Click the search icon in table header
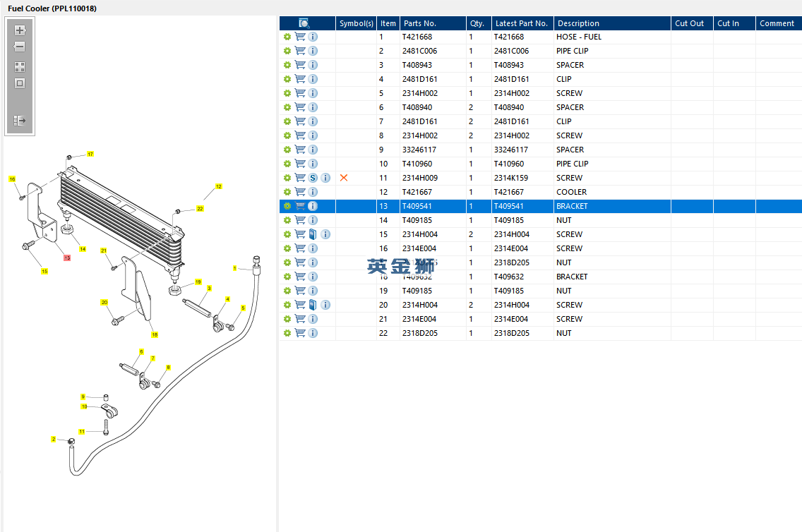This screenshot has width=802, height=532. (x=304, y=23)
